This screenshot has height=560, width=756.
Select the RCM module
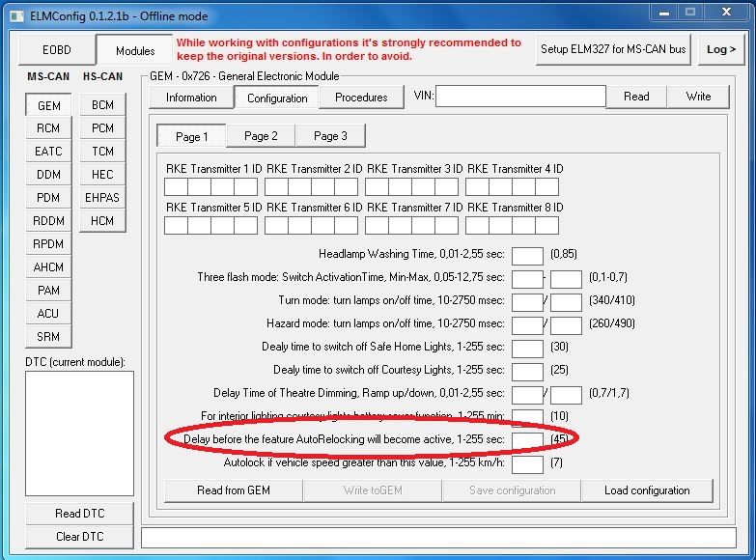pos(48,128)
